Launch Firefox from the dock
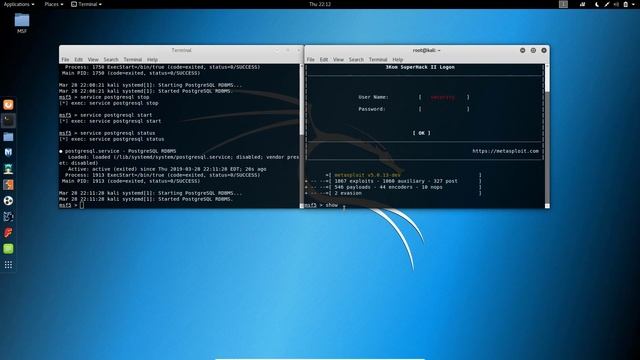Viewport: 640px width, 360px height. point(8,105)
